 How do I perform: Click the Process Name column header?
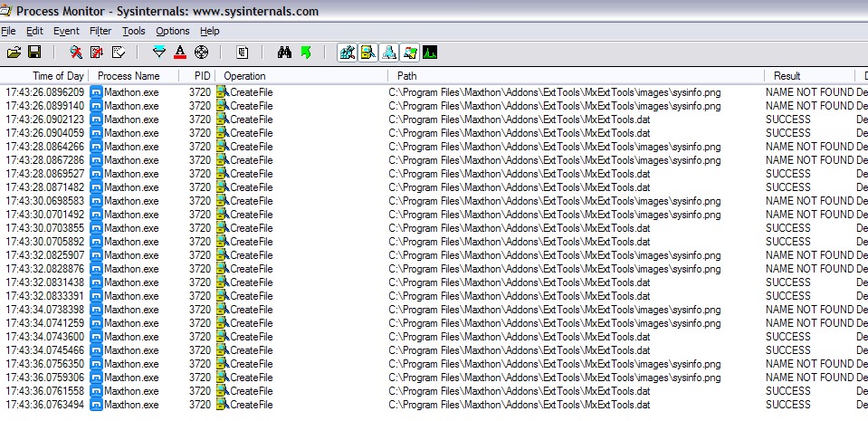click(x=133, y=76)
